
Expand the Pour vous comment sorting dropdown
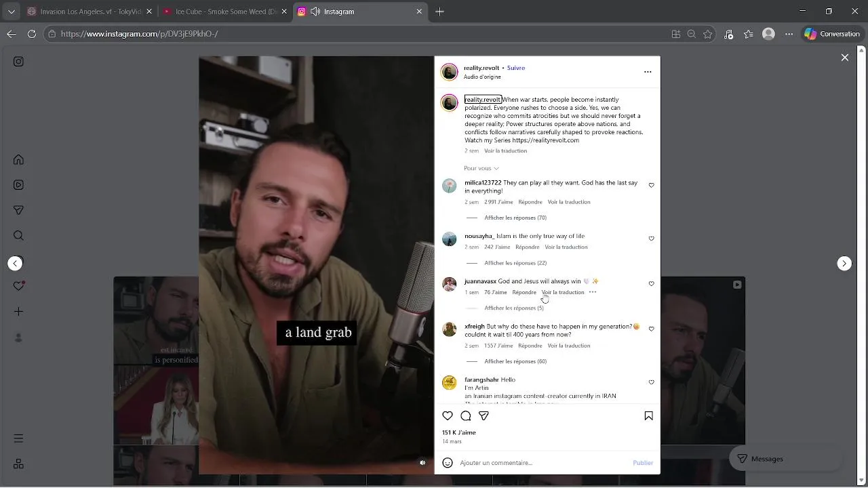point(481,168)
